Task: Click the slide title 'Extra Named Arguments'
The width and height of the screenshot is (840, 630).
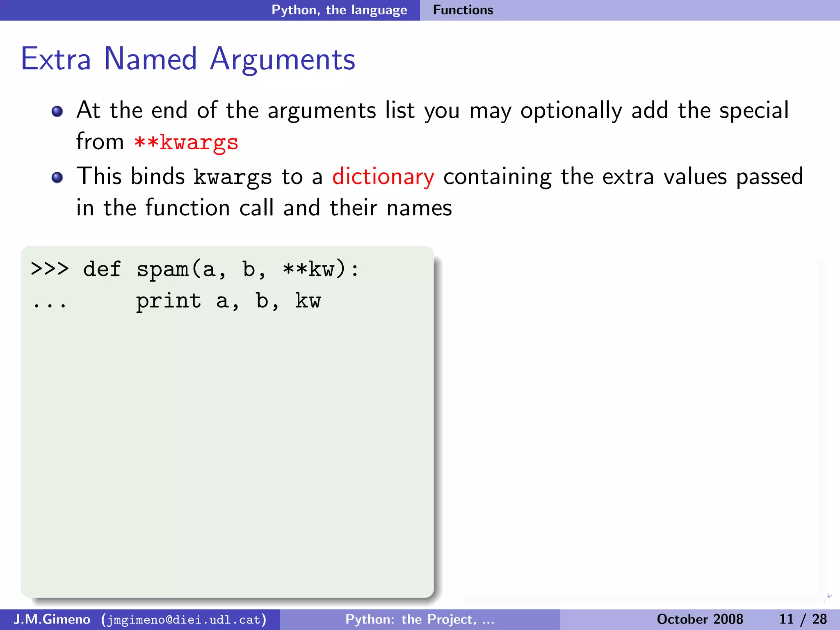Action: pos(188,59)
